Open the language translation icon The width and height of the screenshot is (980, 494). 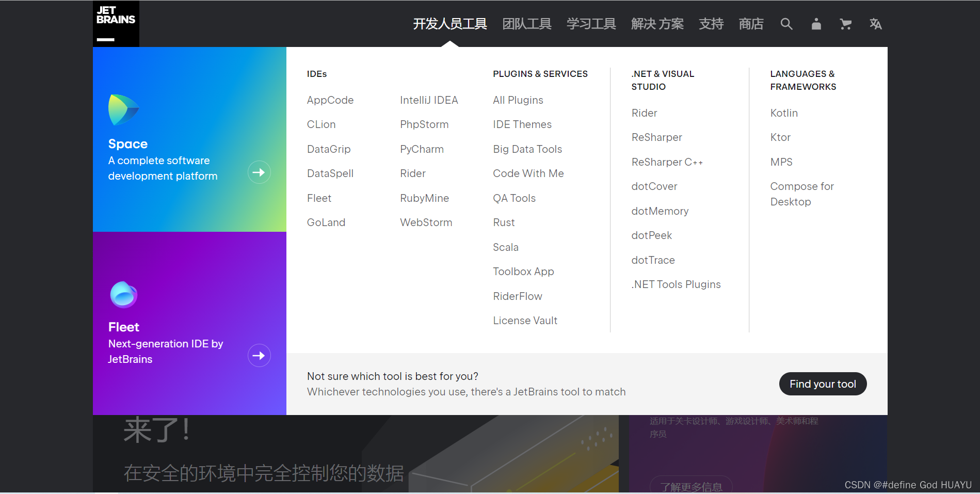[x=875, y=24]
